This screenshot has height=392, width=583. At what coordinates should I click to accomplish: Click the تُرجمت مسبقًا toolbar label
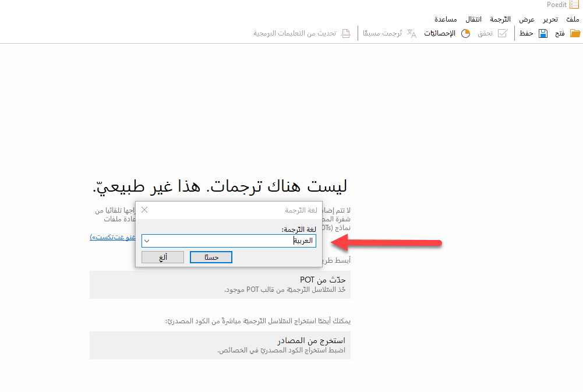pos(382,33)
